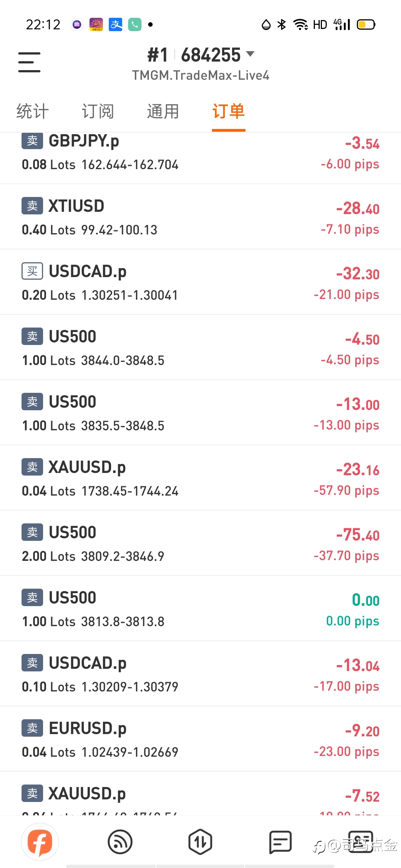
Task: Tap the profile card icon in bottom bar
Action: pos(361,842)
